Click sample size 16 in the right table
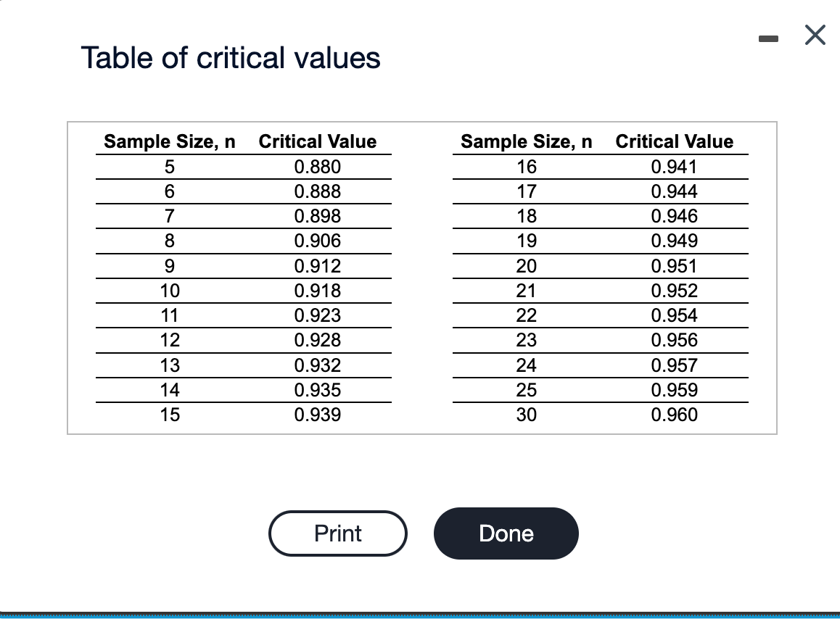Viewport: 840px width, 619px height. (x=526, y=167)
